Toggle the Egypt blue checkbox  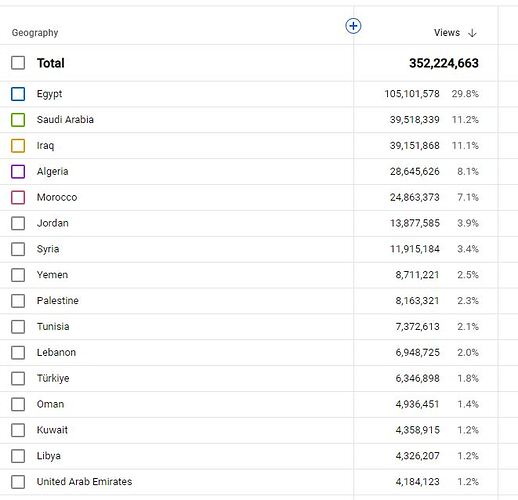(x=18, y=94)
